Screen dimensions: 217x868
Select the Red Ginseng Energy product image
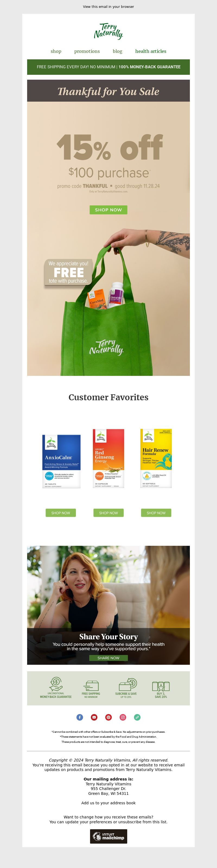coord(108,458)
